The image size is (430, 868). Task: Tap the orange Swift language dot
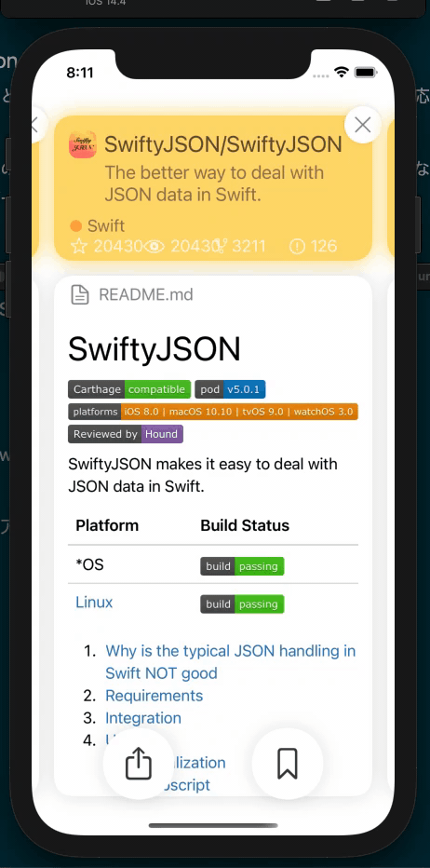click(76, 226)
